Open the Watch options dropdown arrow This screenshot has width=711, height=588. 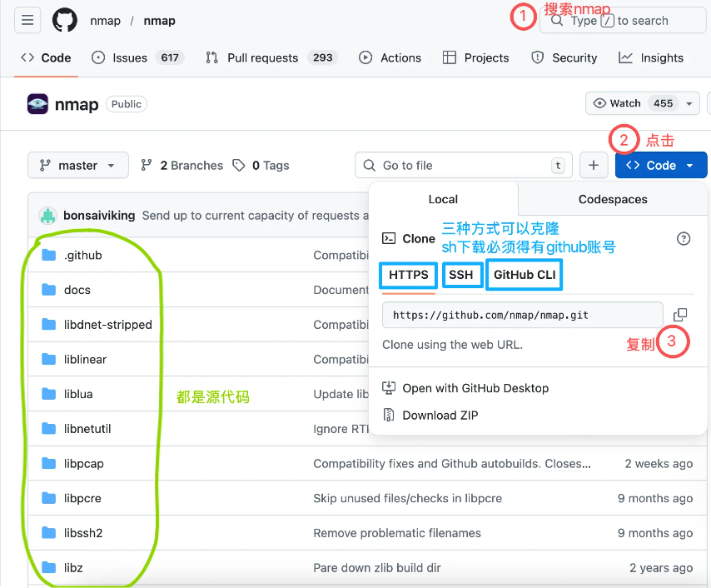coord(689,103)
